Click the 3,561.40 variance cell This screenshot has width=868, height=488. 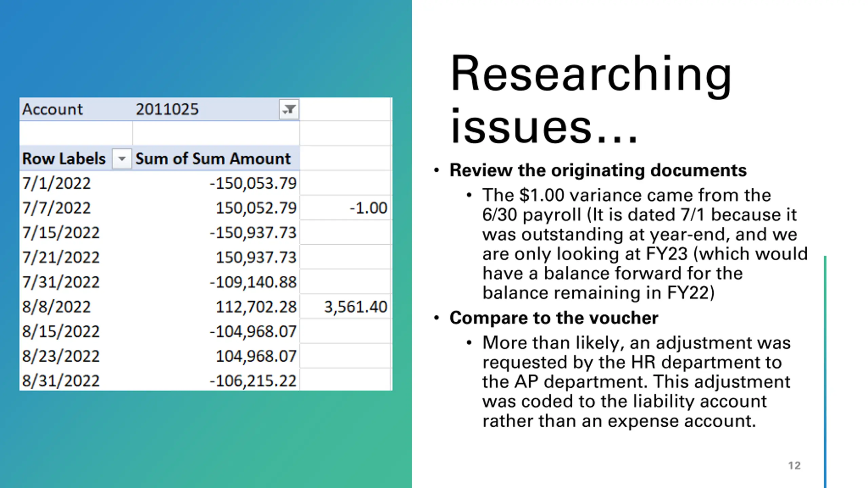coord(355,307)
